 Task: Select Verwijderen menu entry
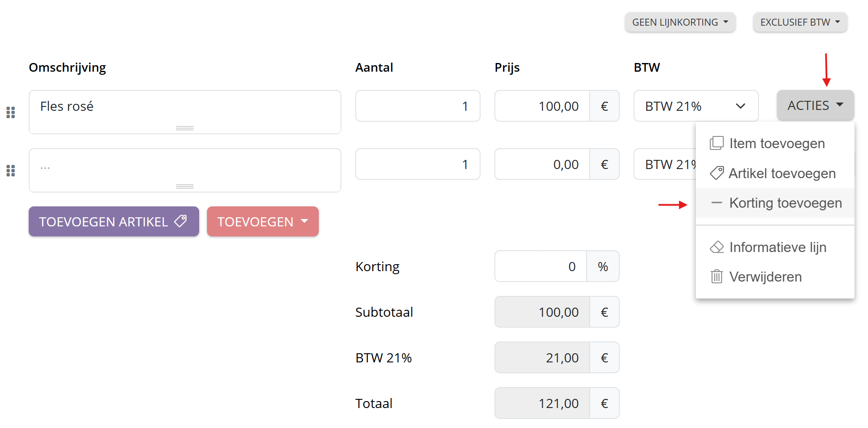click(x=765, y=277)
